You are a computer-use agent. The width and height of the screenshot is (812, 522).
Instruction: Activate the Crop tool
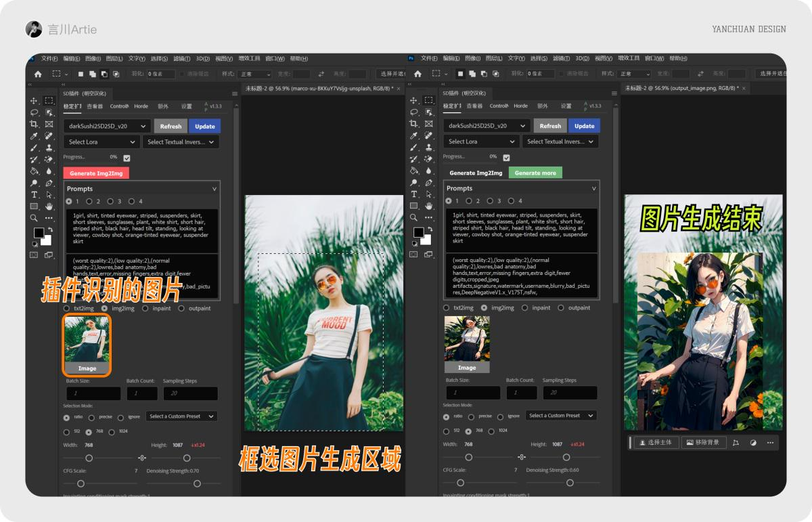[x=34, y=125]
